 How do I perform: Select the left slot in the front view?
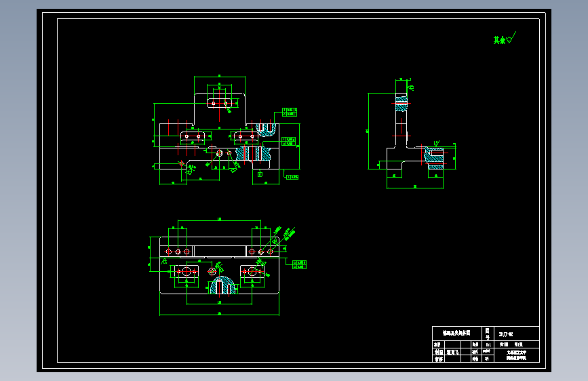click(x=193, y=136)
